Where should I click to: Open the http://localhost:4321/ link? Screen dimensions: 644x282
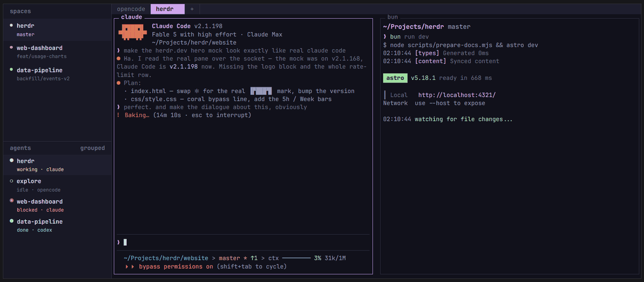457,95
